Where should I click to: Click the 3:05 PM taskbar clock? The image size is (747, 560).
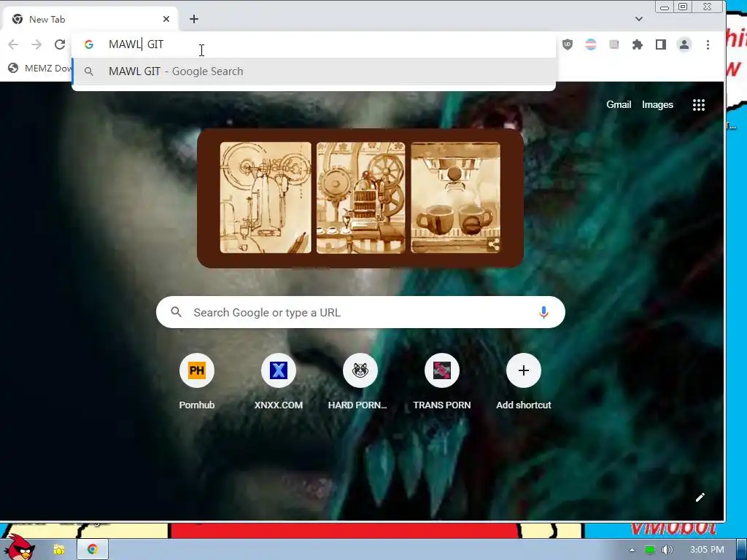(707, 550)
